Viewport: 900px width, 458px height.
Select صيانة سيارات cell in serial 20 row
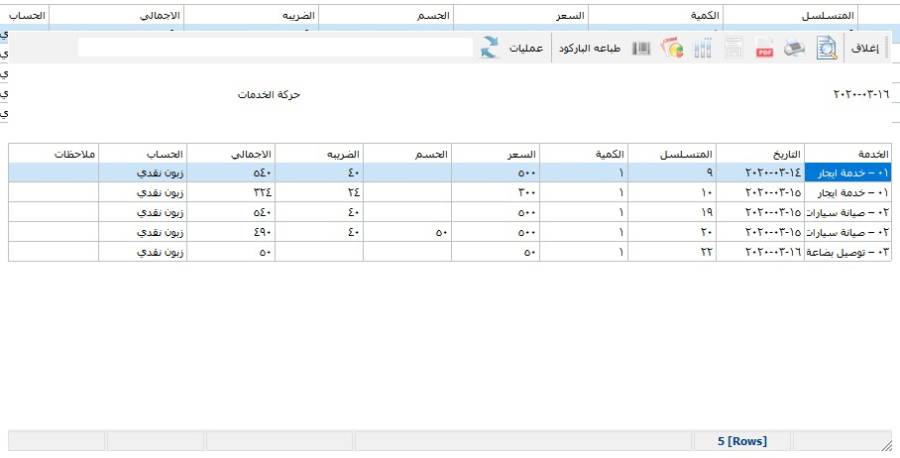847,232
